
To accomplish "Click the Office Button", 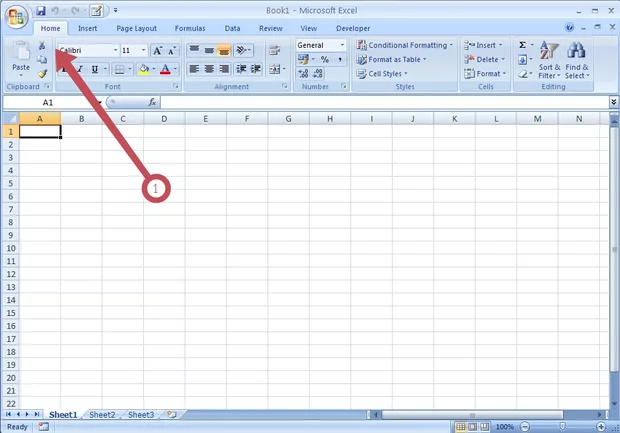I will tap(16, 17).
